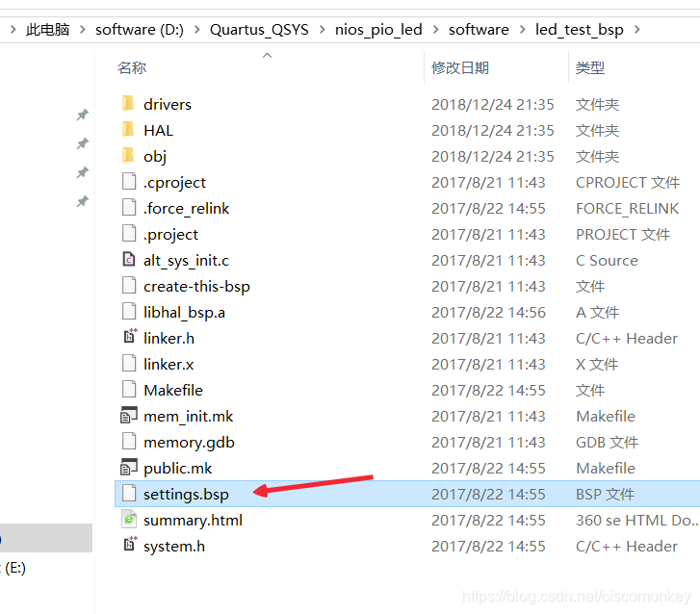Click the summary.html browser file icon

pyautogui.click(x=129, y=519)
